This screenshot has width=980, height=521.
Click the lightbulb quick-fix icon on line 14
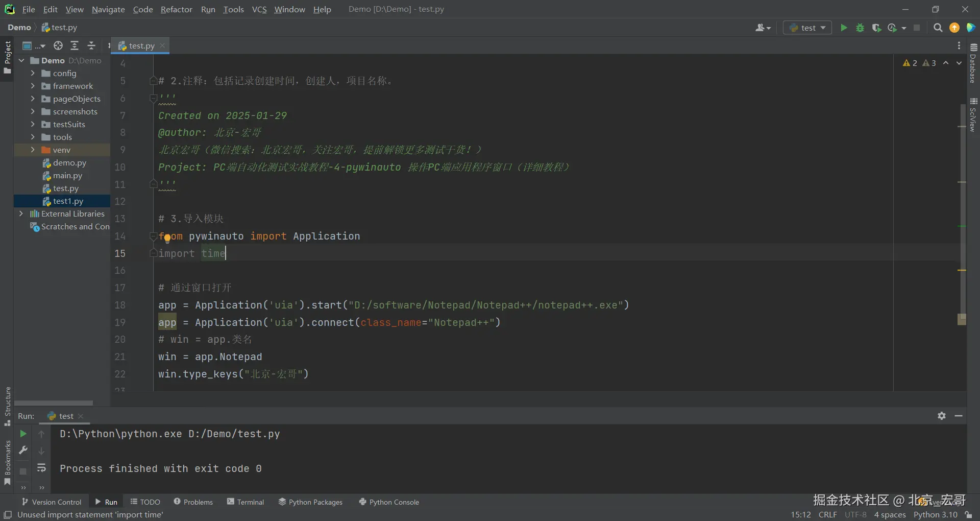tap(167, 238)
